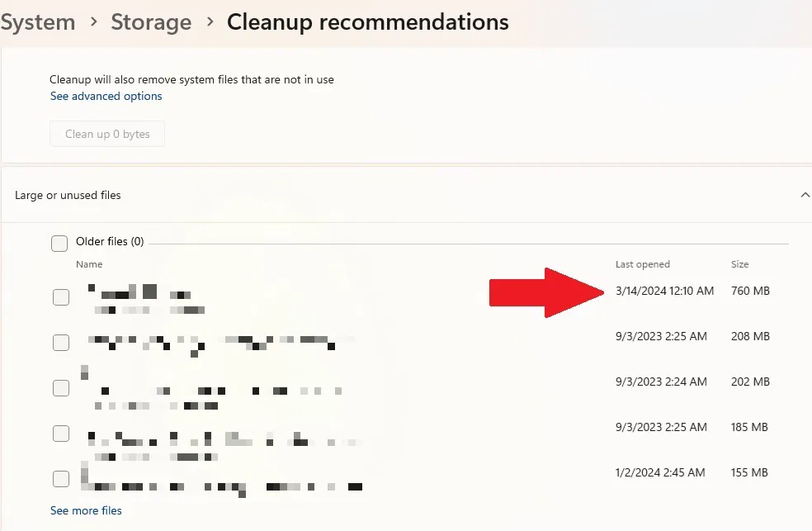The width and height of the screenshot is (812, 531).
Task: Collapse the Large or unused files section
Action: pyautogui.click(x=805, y=196)
